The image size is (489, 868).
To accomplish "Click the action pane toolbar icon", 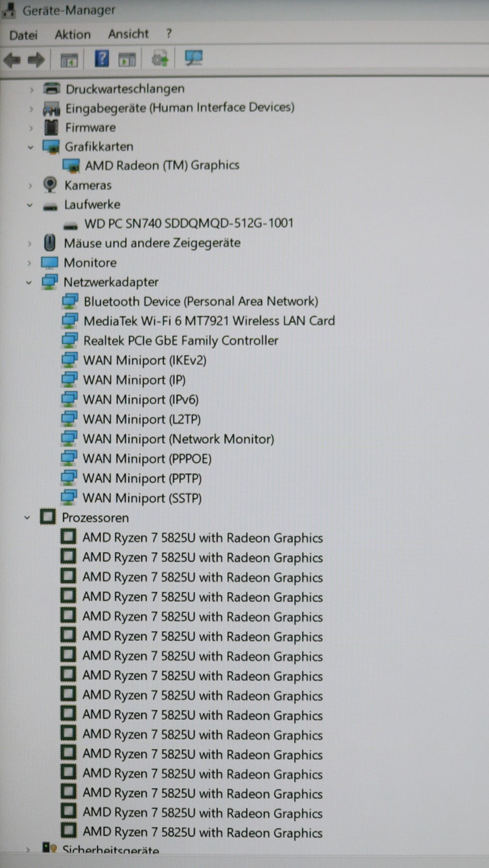I will (127, 60).
